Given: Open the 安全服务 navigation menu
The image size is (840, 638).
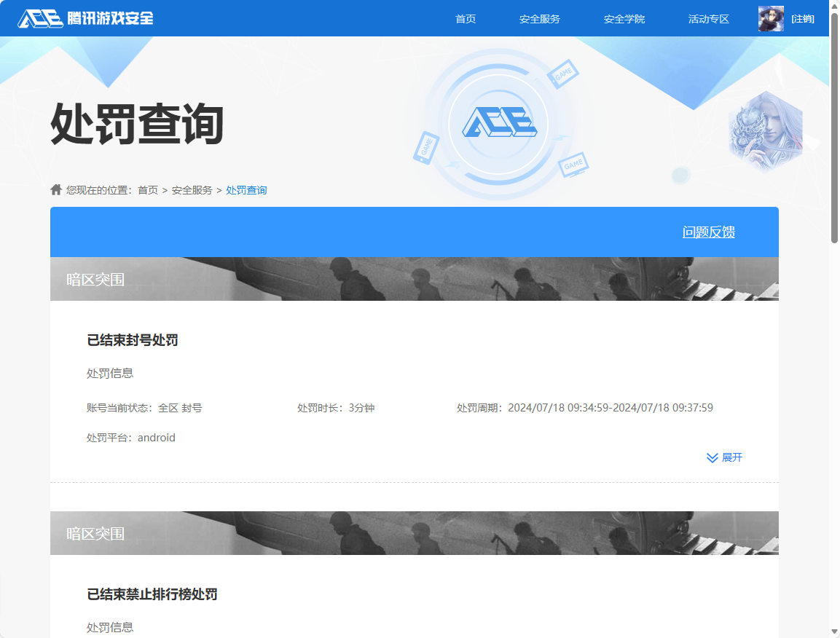Looking at the screenshot, I should coord(538,19).
